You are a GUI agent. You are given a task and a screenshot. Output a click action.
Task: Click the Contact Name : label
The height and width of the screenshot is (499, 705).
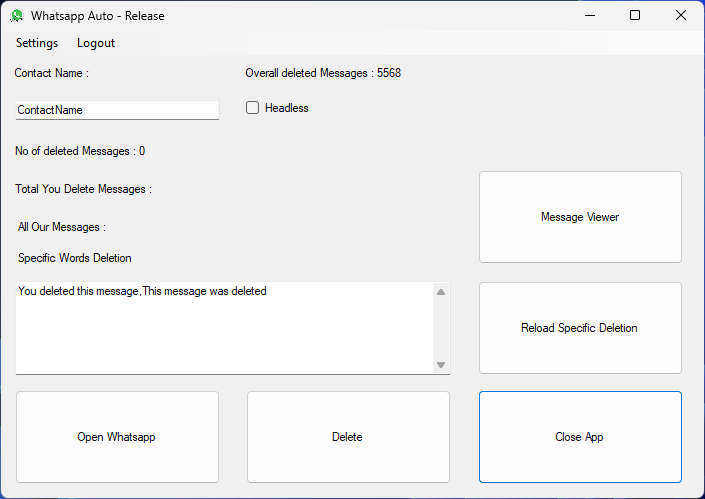click(52, 73)
